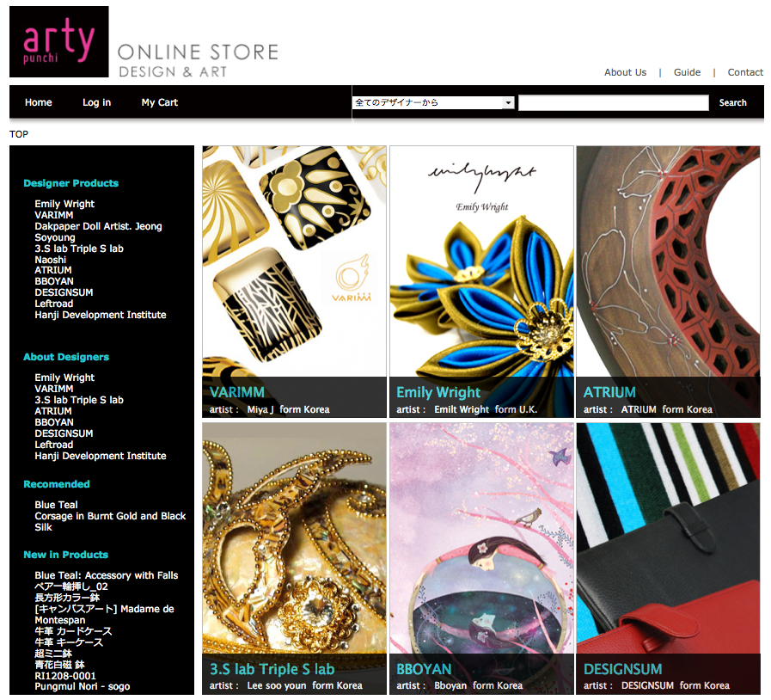The width and height of the screenshot is (771, 700).
Task: Click the arty punchi logo
Action: (x=59, y=42)
